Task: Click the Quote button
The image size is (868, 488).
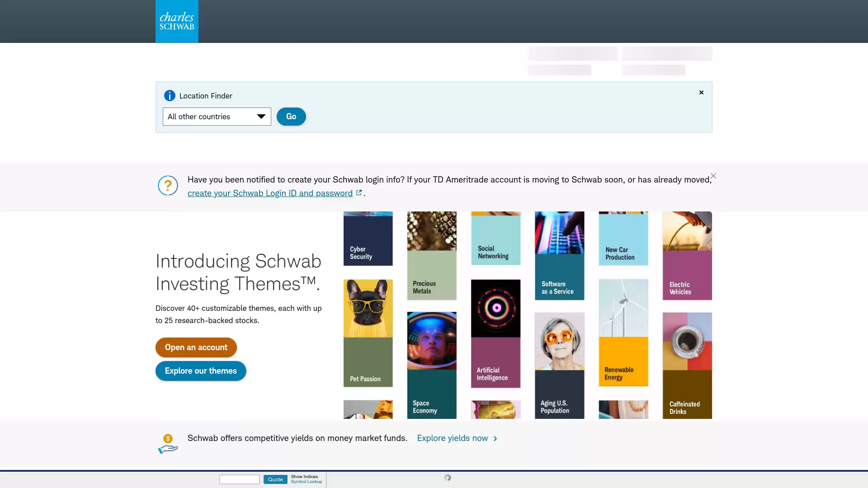Action: pos(275,479)
